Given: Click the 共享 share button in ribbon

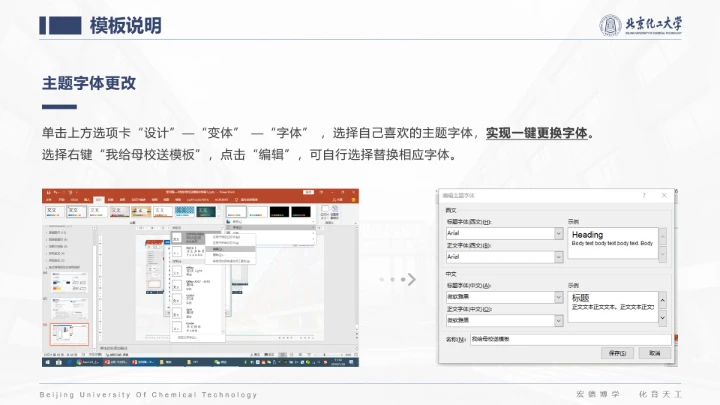Looking at the screenshot, I should tap(338, 200).
